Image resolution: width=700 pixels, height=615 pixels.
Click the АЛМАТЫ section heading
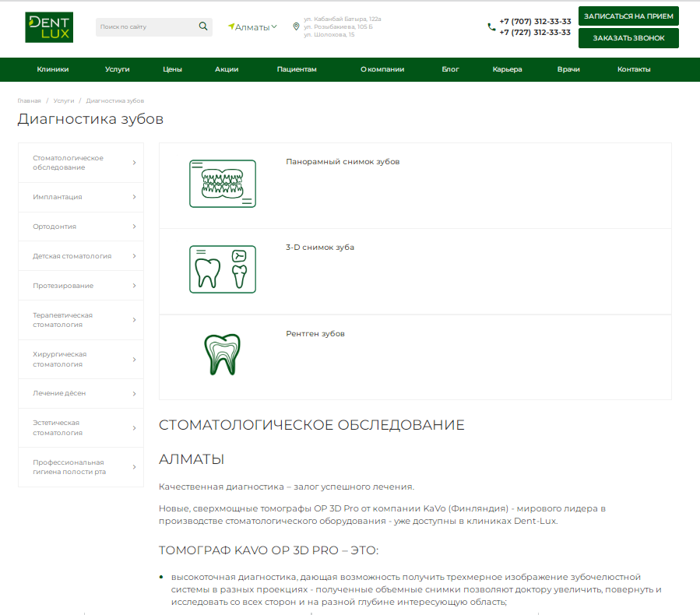(x=192, y=459)
